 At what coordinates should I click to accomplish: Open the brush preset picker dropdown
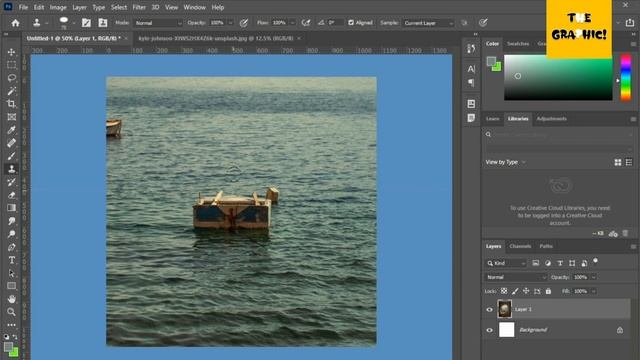[73, 23]
